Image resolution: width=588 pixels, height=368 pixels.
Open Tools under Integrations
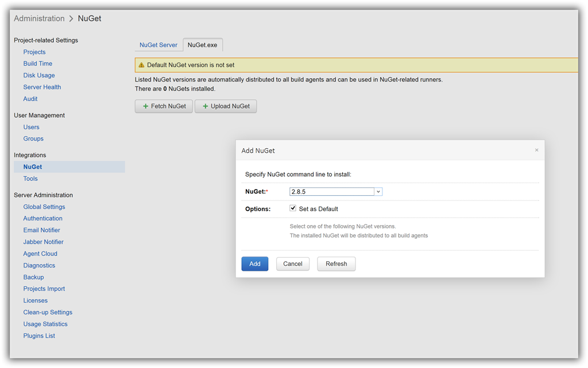pyautogui.click(x=30, y=179)
